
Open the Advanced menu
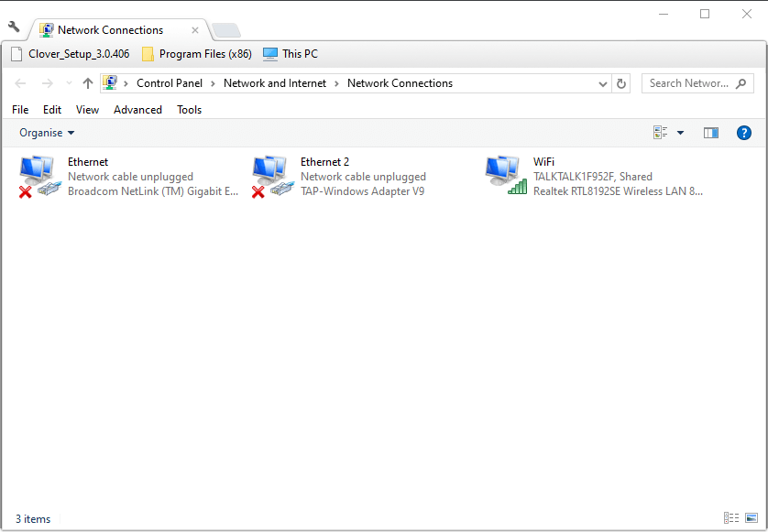(137, 110)
